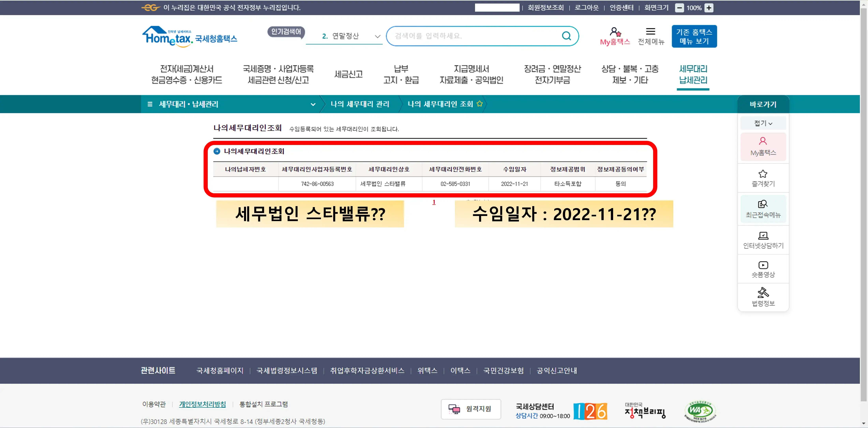Screen dimensions: 868x428
Task: Open My홈택스 in header
Action: click(615, 36)
